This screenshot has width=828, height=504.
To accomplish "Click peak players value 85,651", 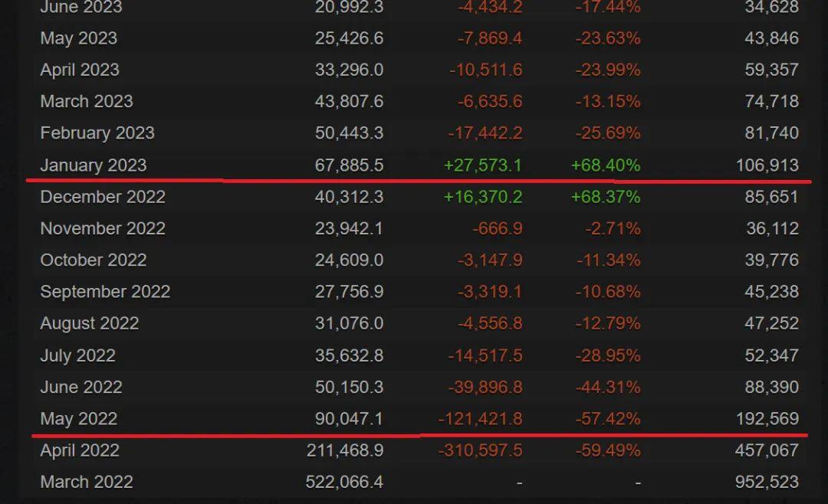I will point(771,197).
